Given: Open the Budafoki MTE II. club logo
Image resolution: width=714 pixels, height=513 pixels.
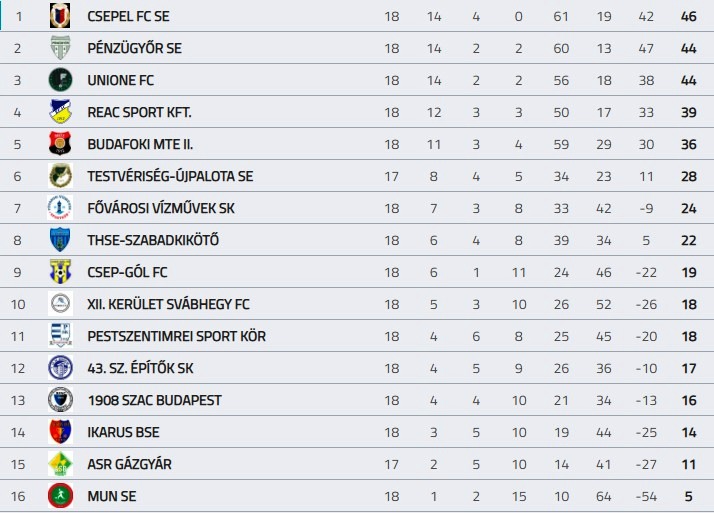Looking at the screenshot, I should point(60,144).
